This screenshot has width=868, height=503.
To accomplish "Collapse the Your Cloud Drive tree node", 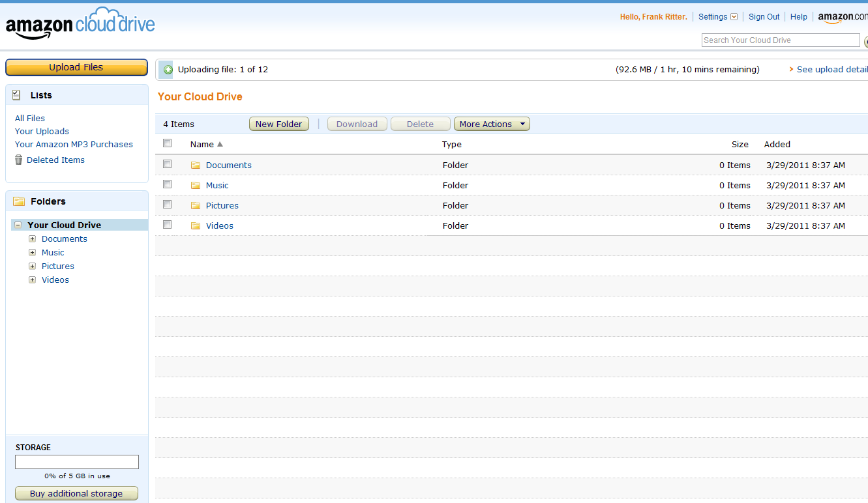I will pyautogui.click(x=18, y=225).
